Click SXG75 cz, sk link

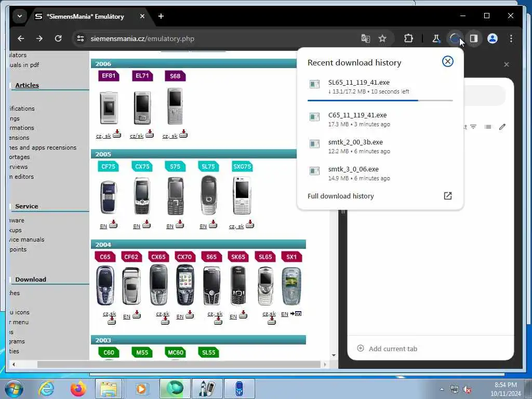coord(236,227)
